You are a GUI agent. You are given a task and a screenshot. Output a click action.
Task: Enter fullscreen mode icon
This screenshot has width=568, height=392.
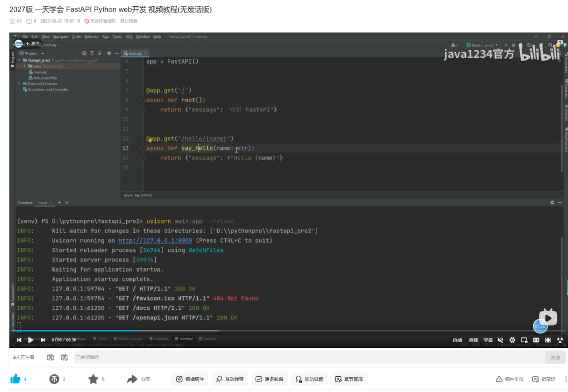[x=560, y=340]
